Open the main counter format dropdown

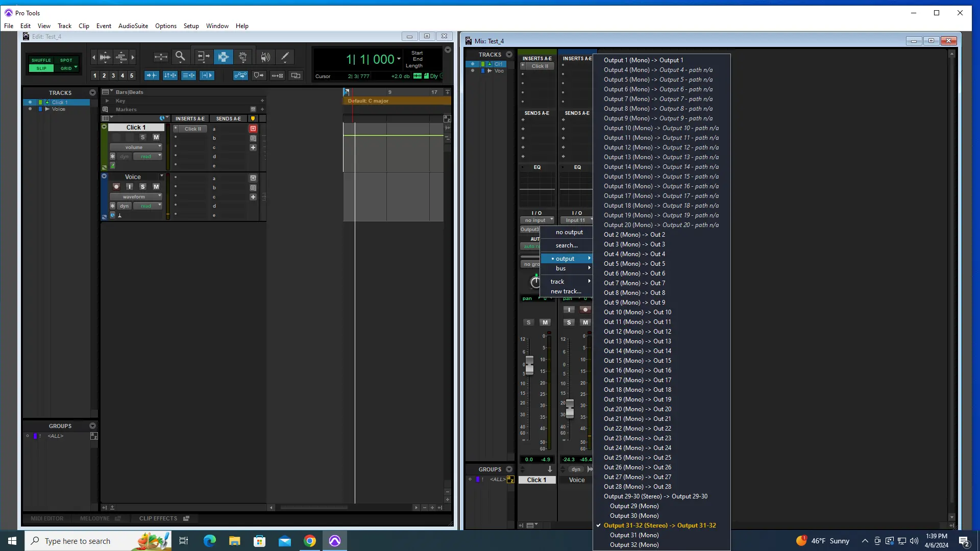(399, 59)
